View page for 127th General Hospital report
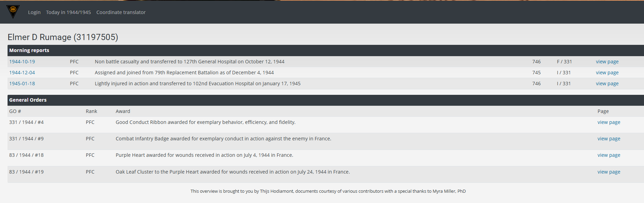 [x=607, y=62]
